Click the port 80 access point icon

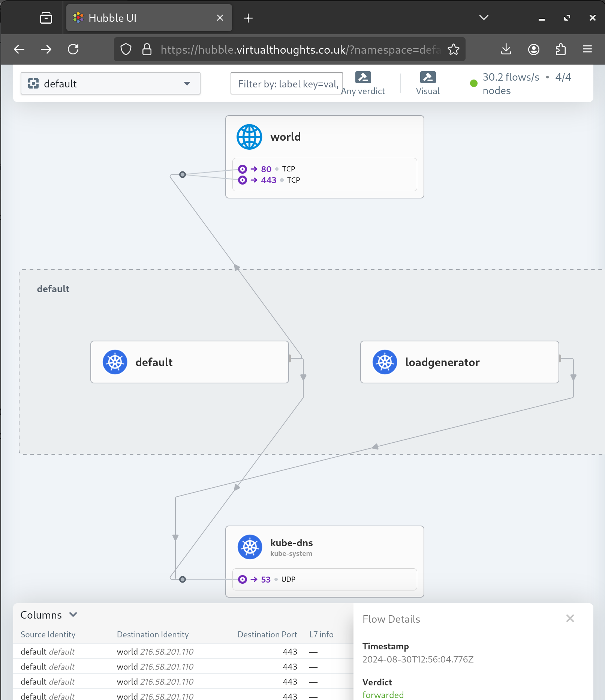point(243,169)
